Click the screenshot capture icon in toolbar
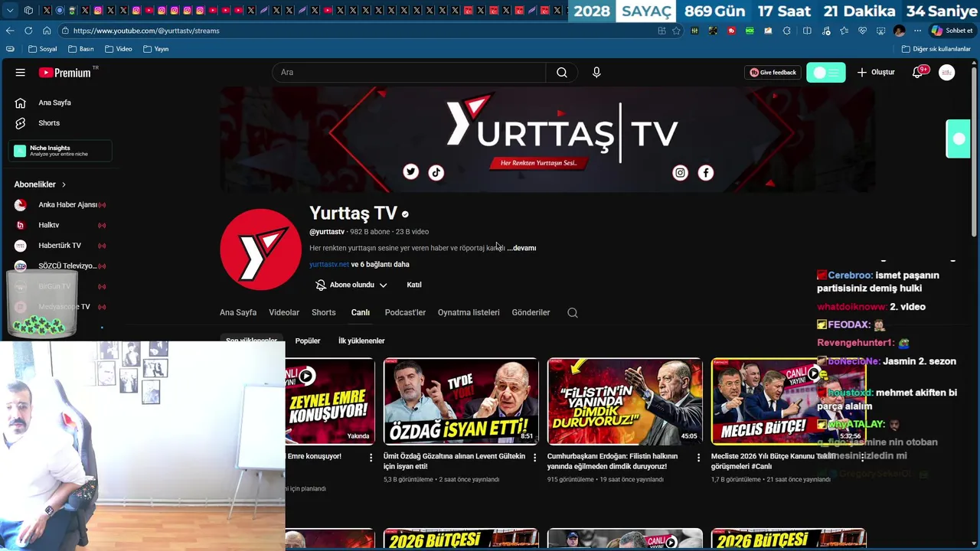The height and width of the screenshot is (551, 980). tap(880, 31)
